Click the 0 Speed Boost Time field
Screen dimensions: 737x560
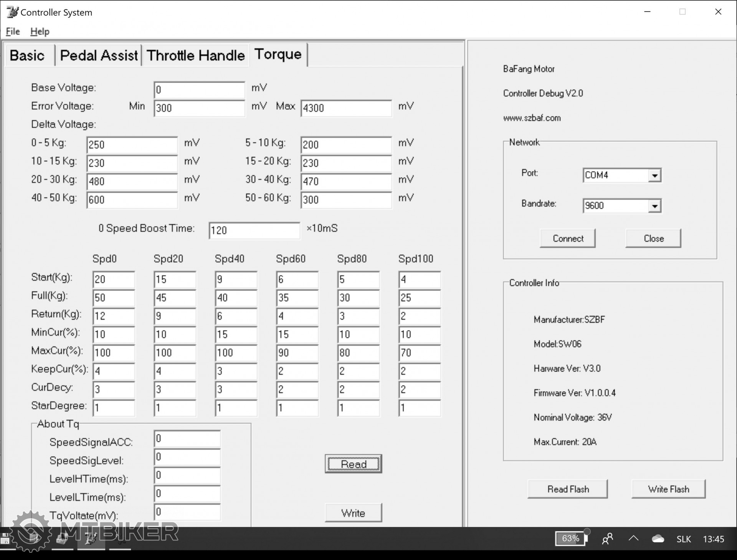pyautogui.click(x=254, y=231)
